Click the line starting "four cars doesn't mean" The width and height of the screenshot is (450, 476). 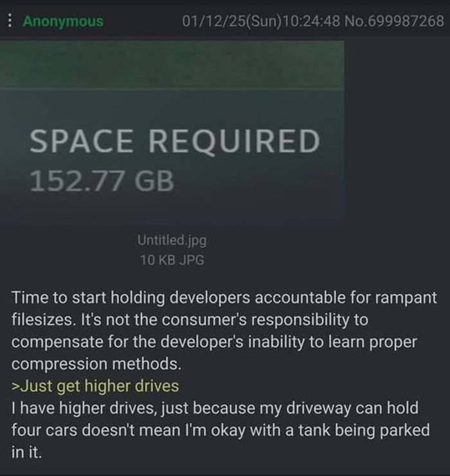(x=220, y=430)
